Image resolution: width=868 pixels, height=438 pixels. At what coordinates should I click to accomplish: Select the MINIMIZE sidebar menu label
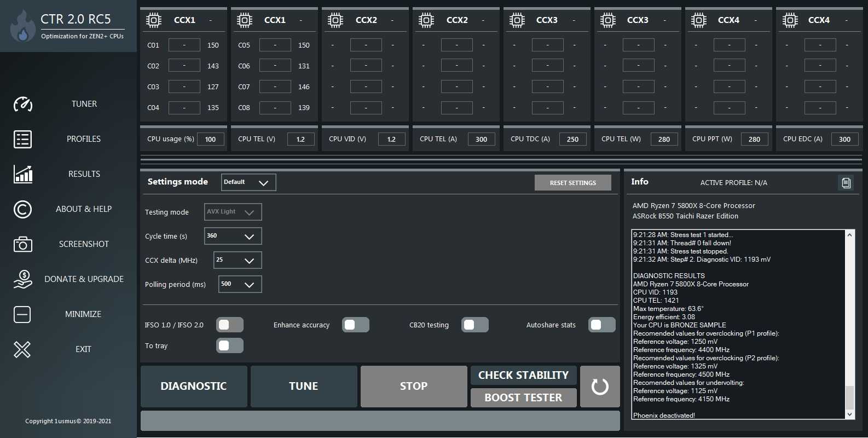click(83, 314)
